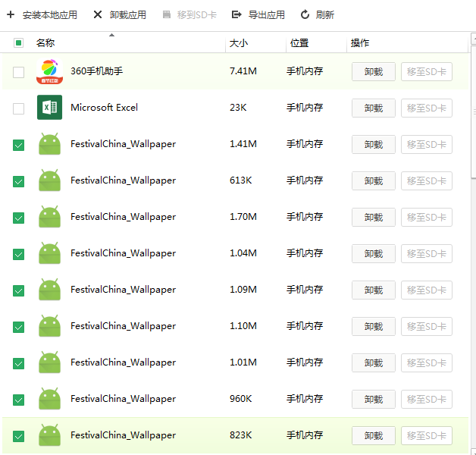Sort list by 大小 column header
The width and height of the screenshot is (476, 455).
[x=239, y=43]
